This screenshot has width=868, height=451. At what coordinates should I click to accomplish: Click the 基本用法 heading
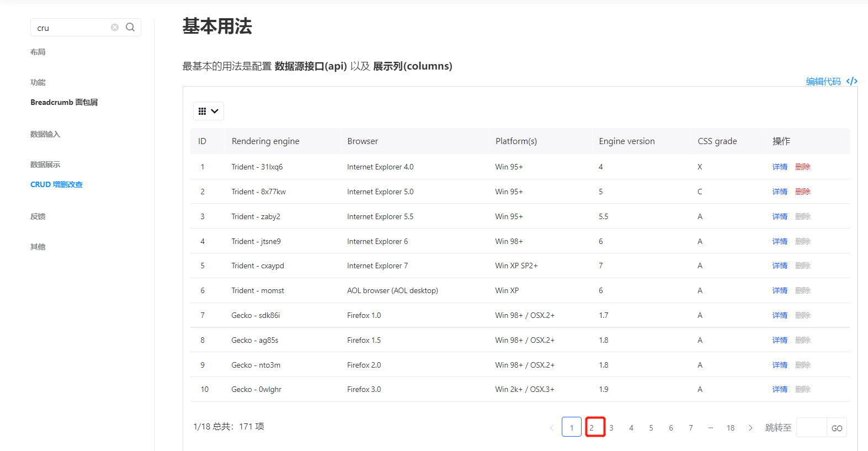click(x=217, y=26)
